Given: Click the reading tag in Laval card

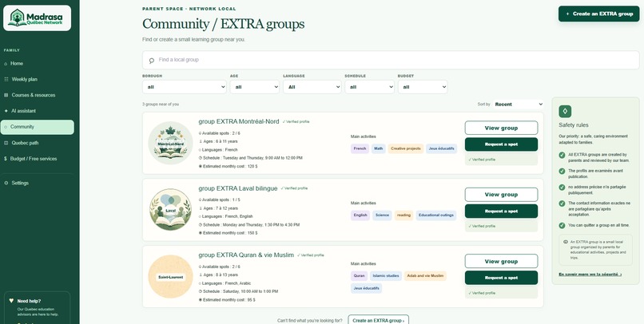Looking at the screenshot, I should click(x=403, y=215).
